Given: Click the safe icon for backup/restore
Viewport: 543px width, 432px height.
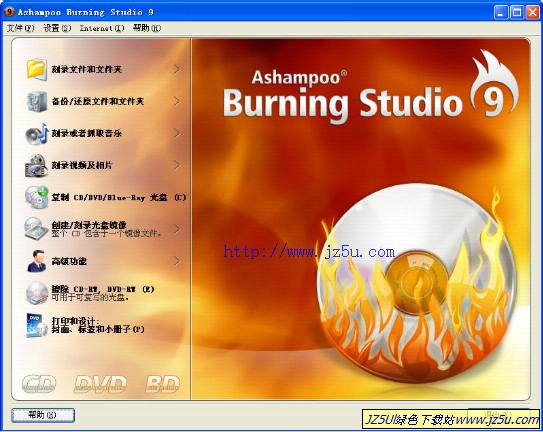Looking at the screenshot, I should [36, 101].
